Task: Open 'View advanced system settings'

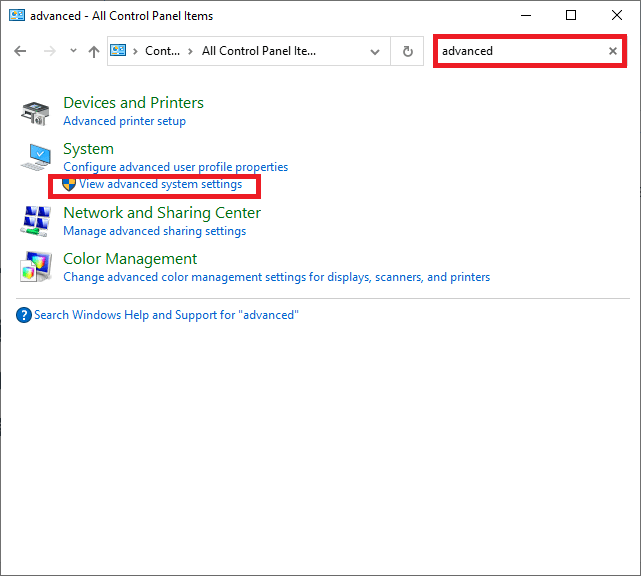Action: tap(160, 185)
